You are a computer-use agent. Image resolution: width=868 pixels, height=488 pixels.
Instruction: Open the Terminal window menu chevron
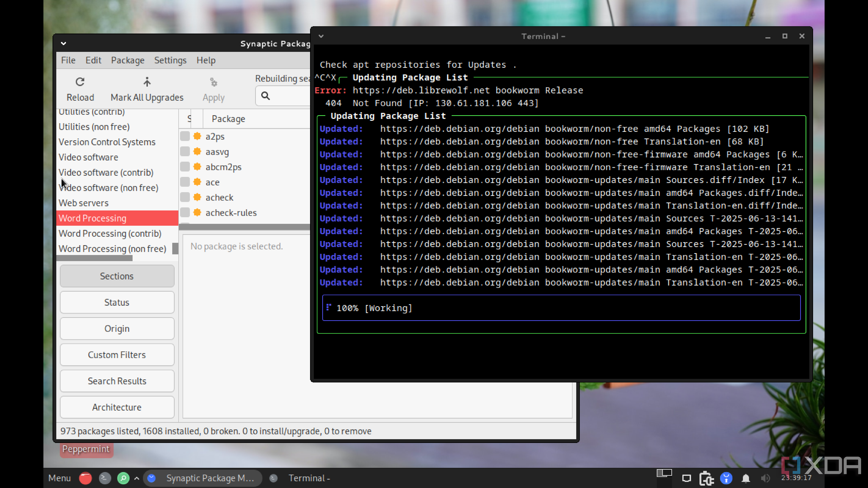321,36
